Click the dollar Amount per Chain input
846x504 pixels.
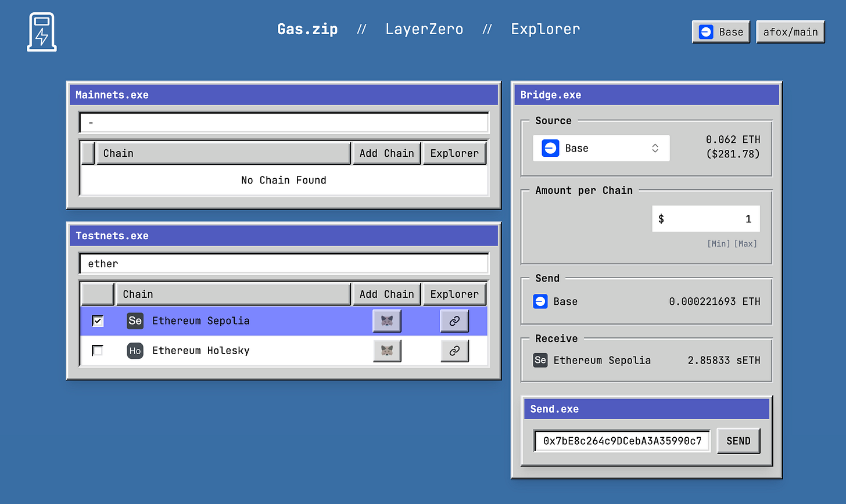click(x=706, y=219)
